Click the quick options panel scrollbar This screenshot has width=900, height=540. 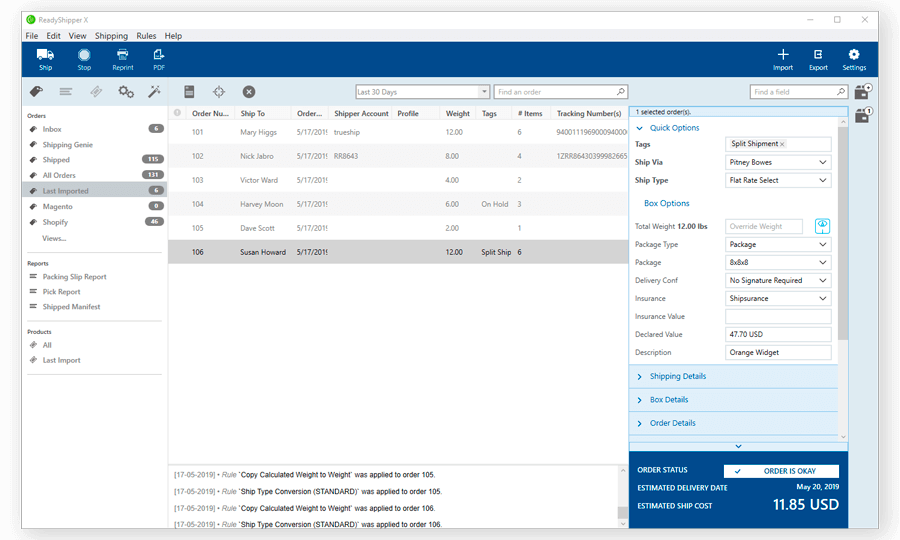tap(843, 232)
